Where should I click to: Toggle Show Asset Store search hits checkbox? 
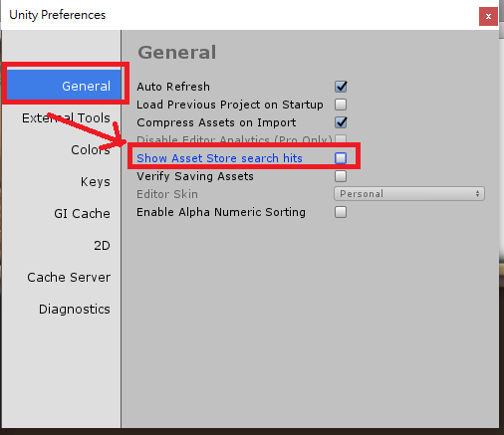click(x=341, y=158)
